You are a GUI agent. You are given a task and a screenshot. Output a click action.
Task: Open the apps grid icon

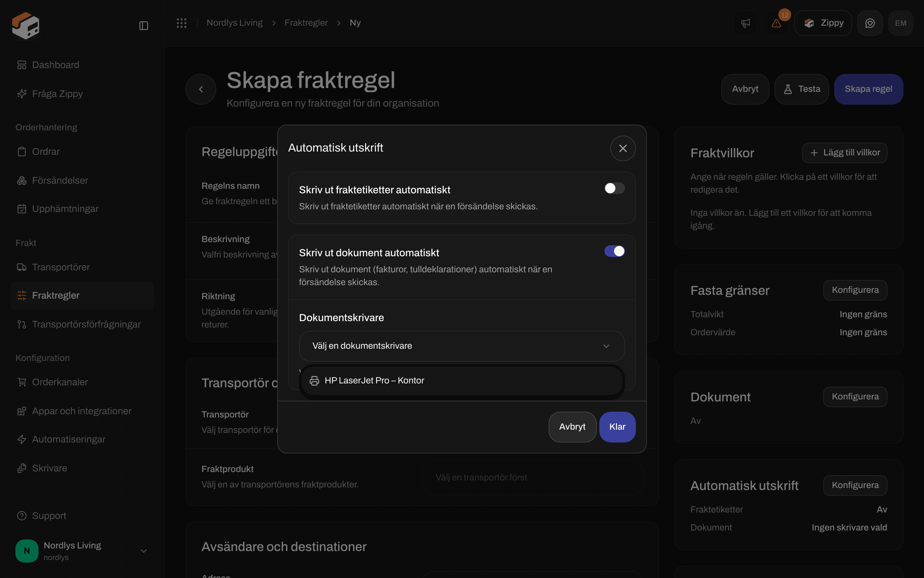[181, 23]
